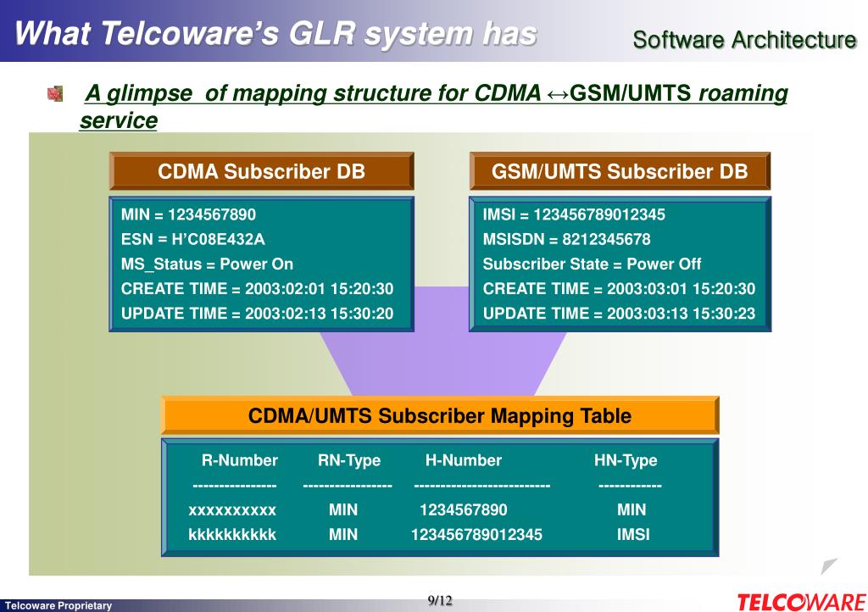Click the 'IMSI = 123456789012345' line
Image resolution: width=868 pixels, height=612 pixels.
574,214
